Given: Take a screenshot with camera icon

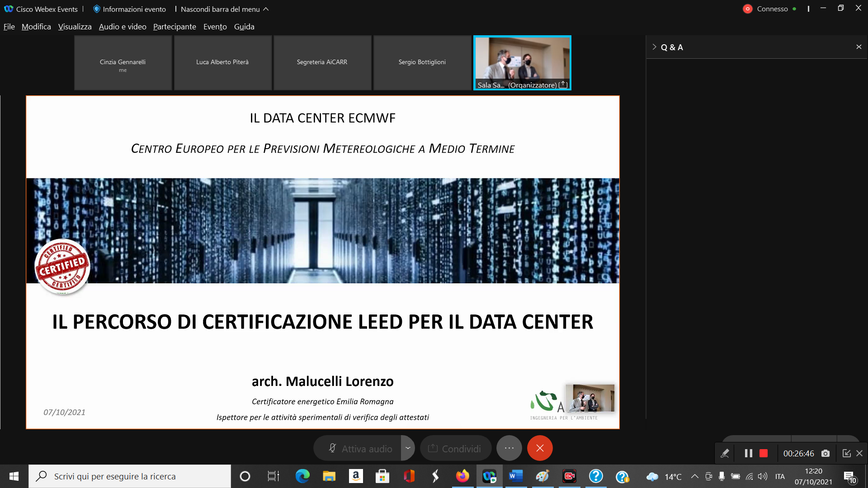Looking at the screenshot, I should click(x=826, y=453).
